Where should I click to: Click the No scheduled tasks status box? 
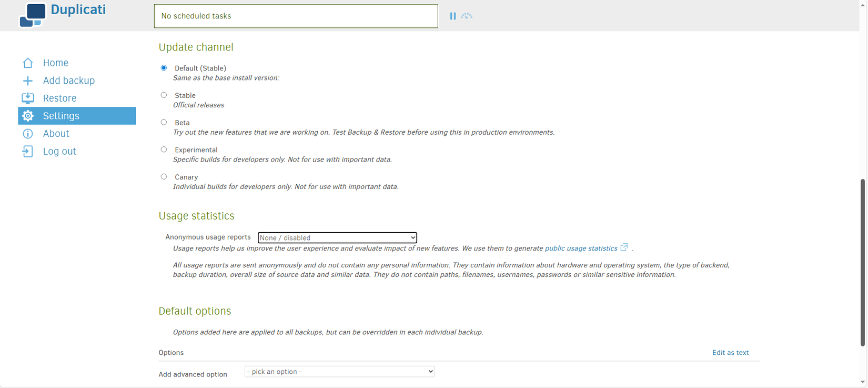pyautogui.click(x=296, y=16)
